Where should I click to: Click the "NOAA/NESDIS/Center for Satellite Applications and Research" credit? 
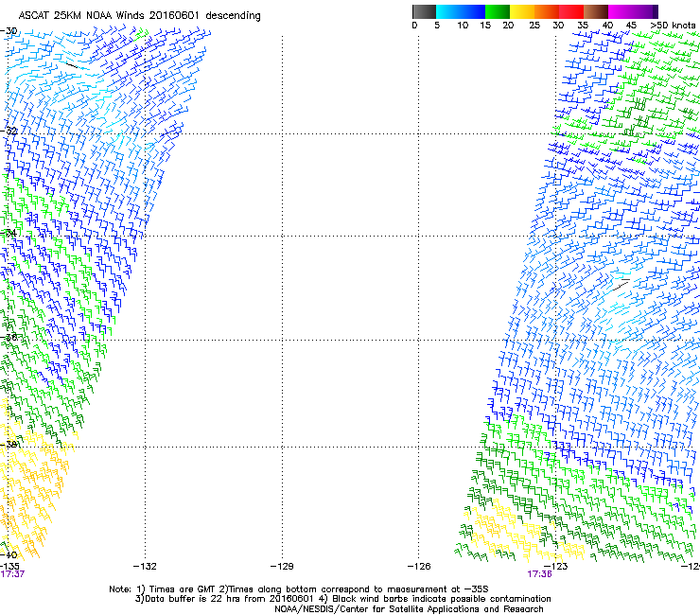(x=409, y=609)
